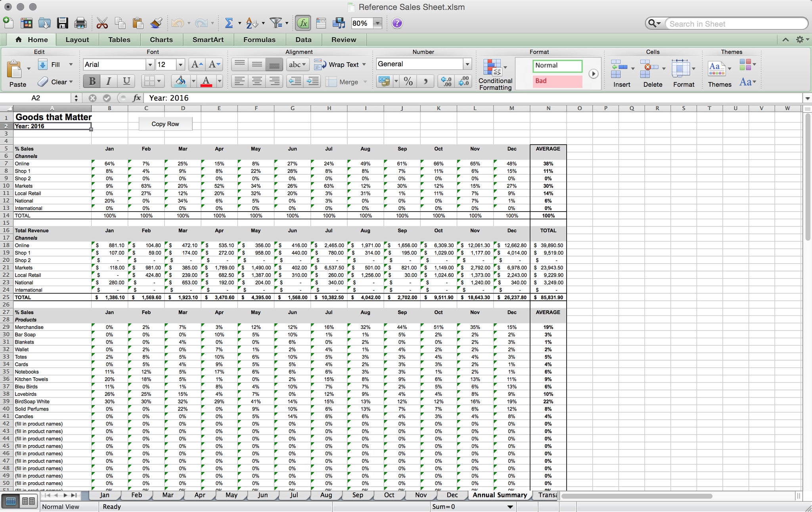Click the theme colors swatch icon
The width and height of the screenshot is (812, 512).
pyautogui.click(x=746, y=65)
